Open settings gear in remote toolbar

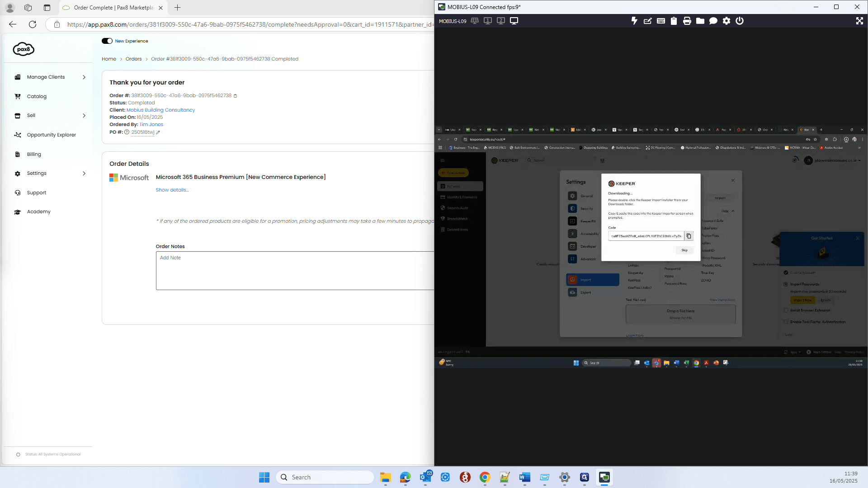726,21
